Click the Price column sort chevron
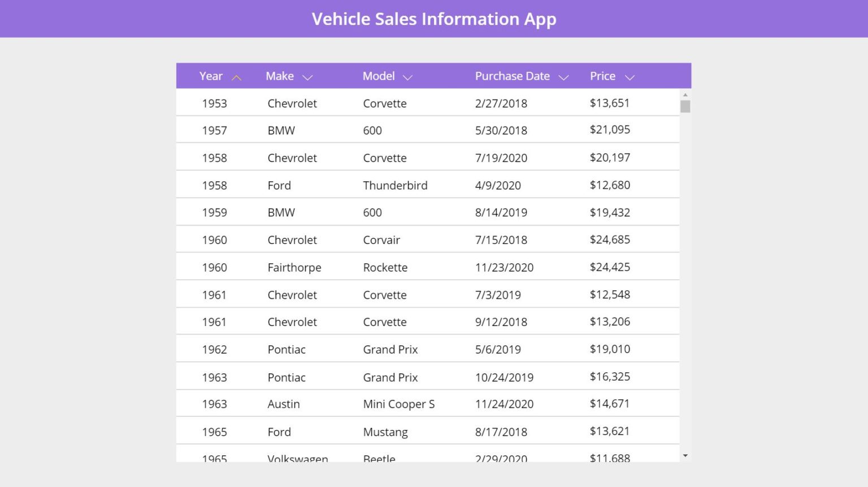Viewport: 868px width, 487px height. [630, 77]
